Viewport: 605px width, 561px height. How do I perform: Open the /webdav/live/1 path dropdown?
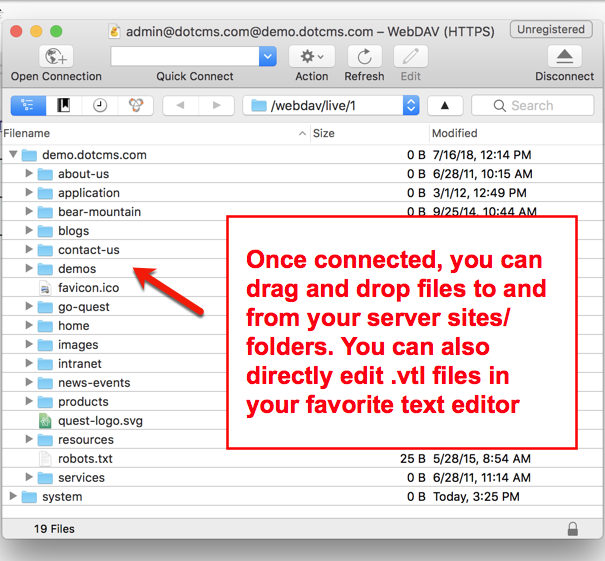click(x=410, y=105)
